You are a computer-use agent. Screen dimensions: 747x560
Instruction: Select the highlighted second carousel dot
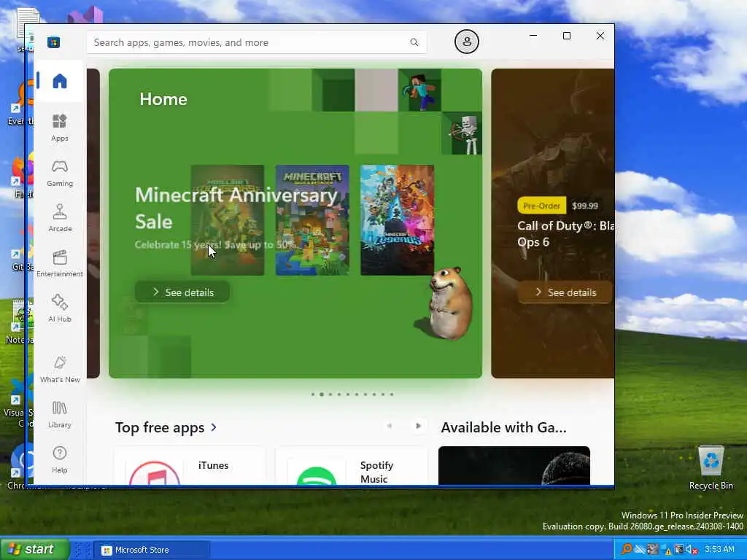pos(322,394)
